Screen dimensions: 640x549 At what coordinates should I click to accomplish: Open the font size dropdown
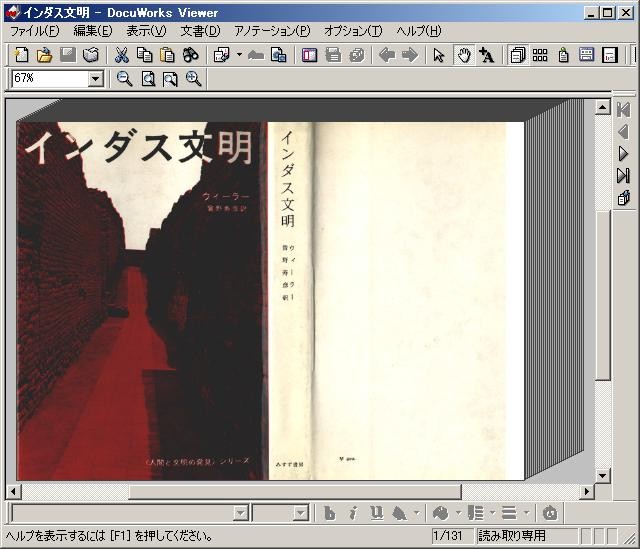coord(301,513)
